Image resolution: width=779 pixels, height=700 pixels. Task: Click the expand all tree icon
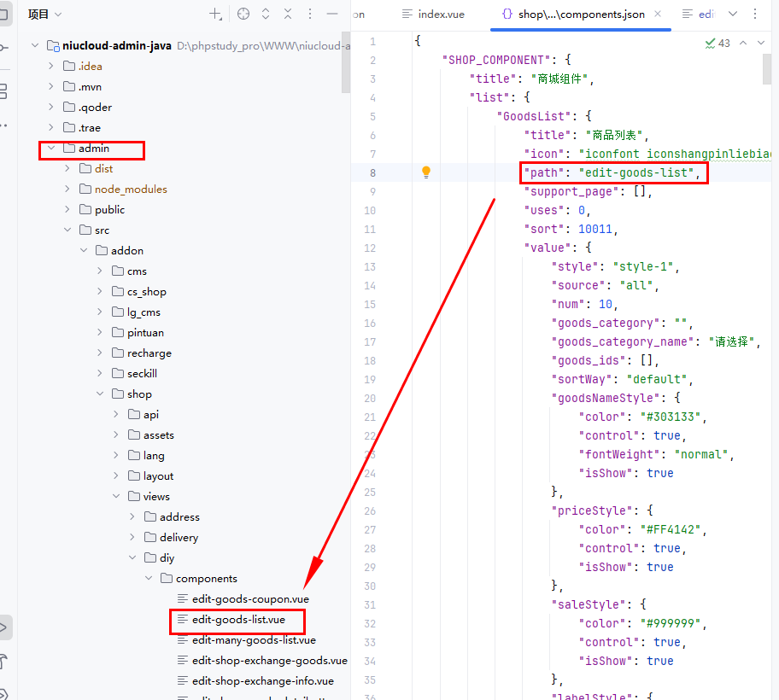[266, 14]
